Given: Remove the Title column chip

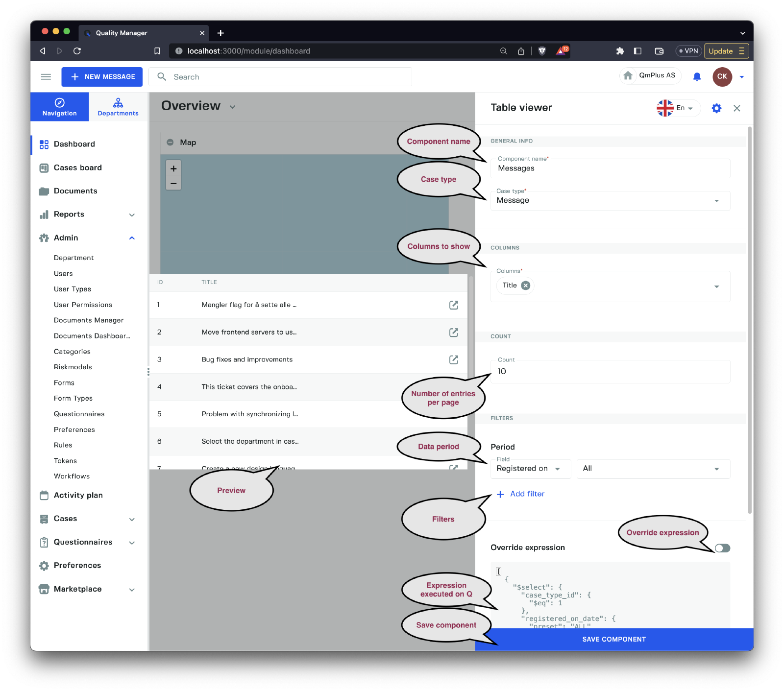Looking at the screenshot, I should coord(526,286).
